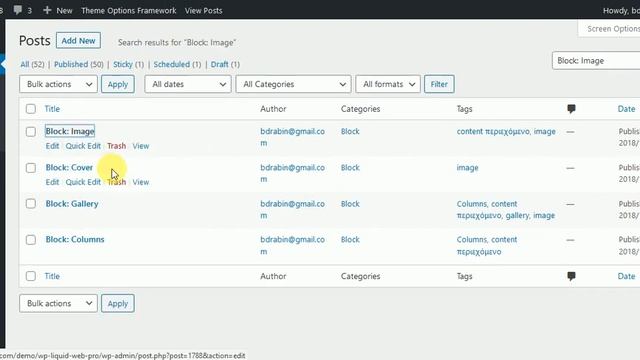
Task: Show Scheduled (1) posts filter
Action: click(x=177, y=64)
